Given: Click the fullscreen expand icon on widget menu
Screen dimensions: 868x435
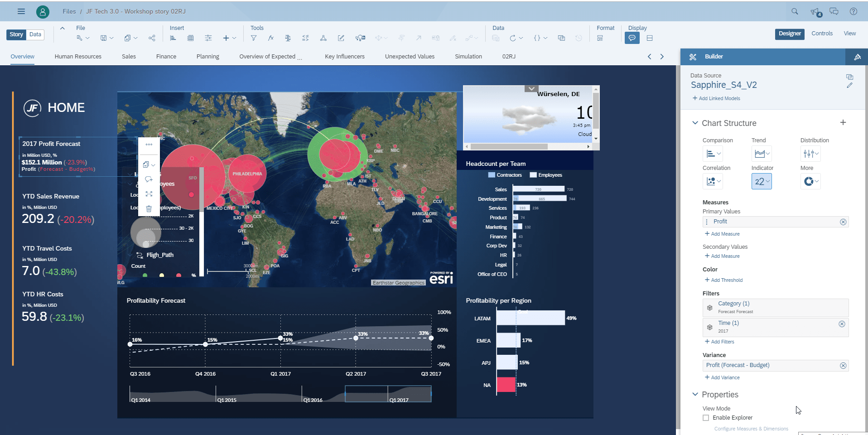Looking at the screenshot, I should [149, 194].
